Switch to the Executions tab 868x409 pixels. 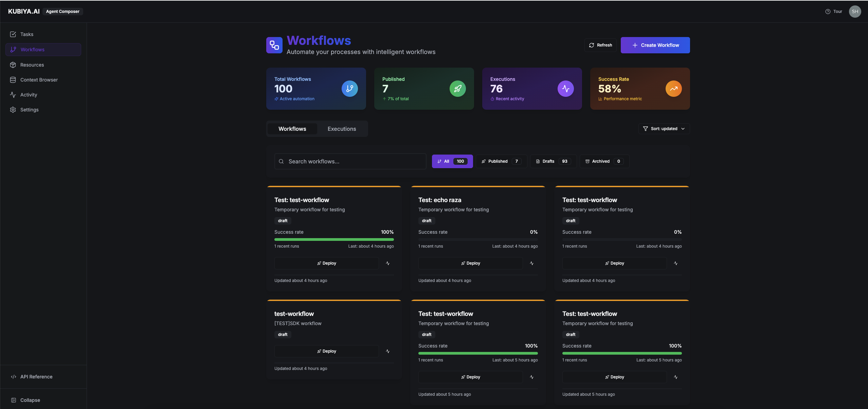pyautogui.click(x=342, y=129)
